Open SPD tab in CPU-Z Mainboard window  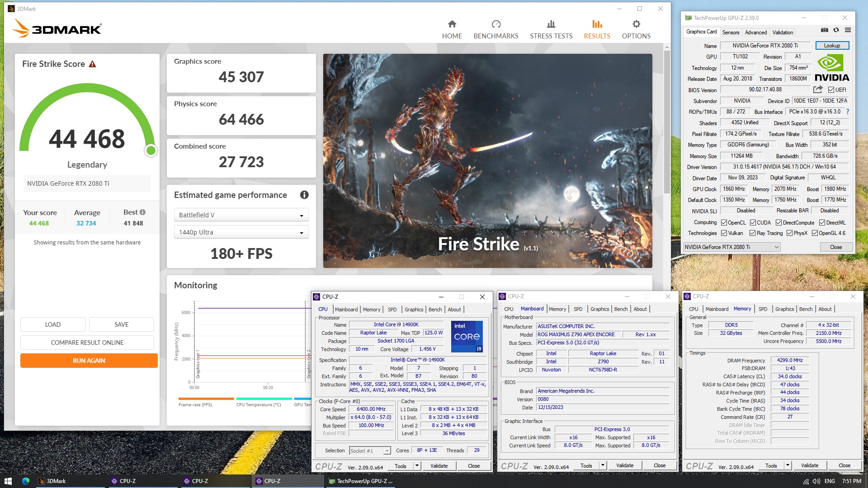tap(578, 309)
